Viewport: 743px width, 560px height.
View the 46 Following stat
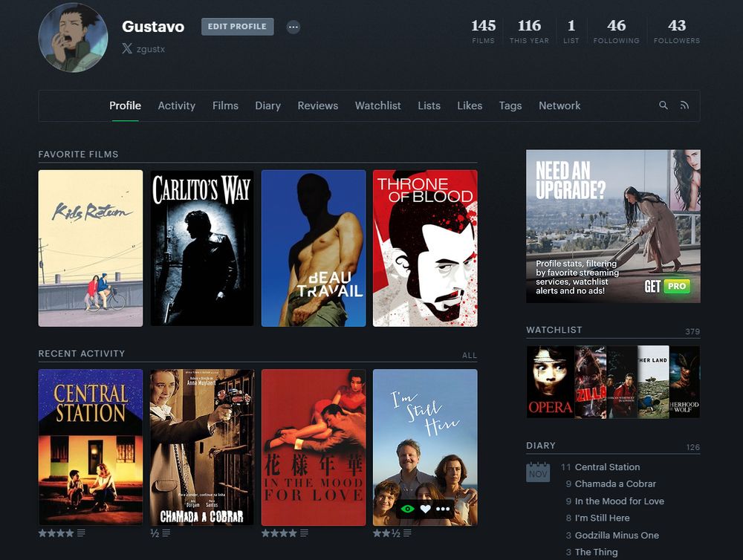(x=617, y=31)
